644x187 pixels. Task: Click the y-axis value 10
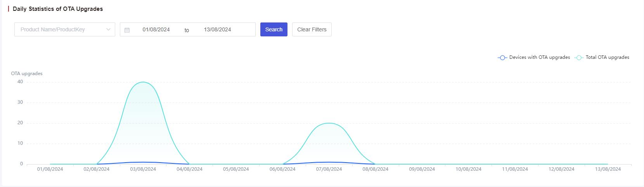[x=20, y=143]
